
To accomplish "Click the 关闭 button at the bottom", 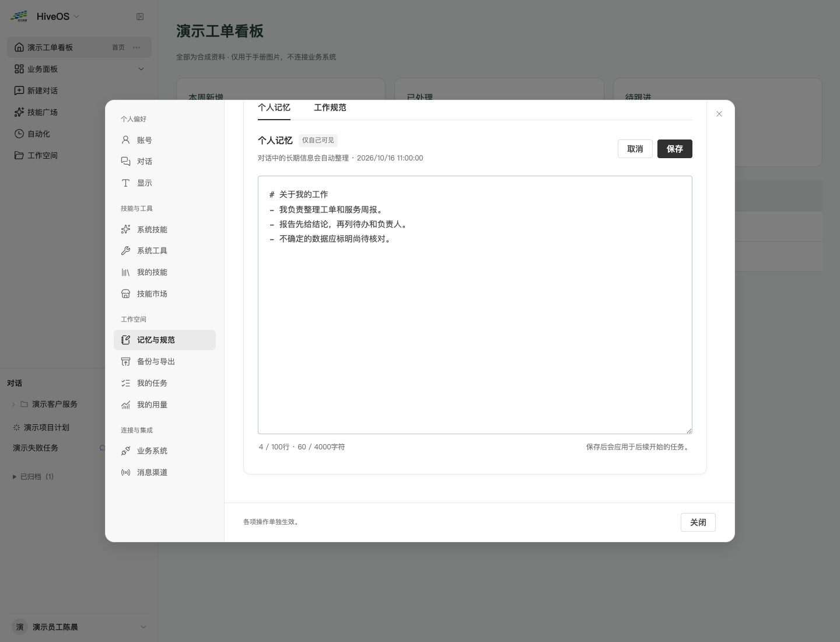I will coord(698,522).
